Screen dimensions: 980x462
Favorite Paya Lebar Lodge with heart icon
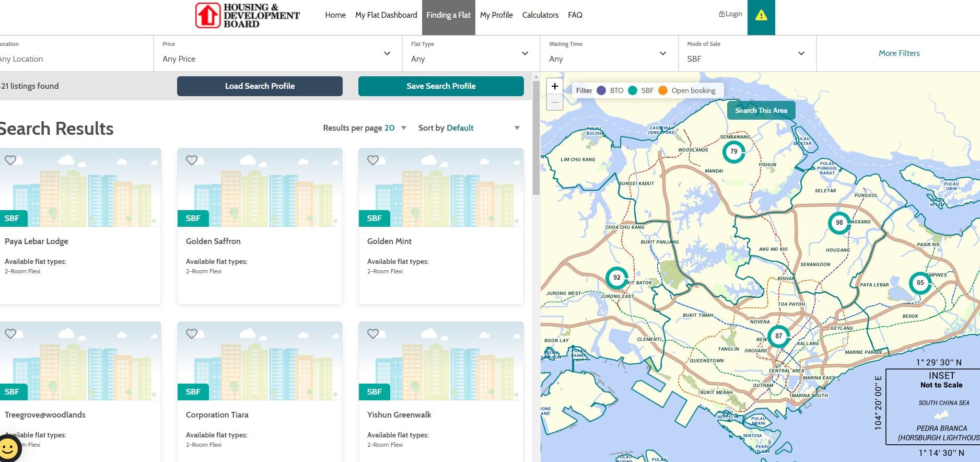(10, 160)
